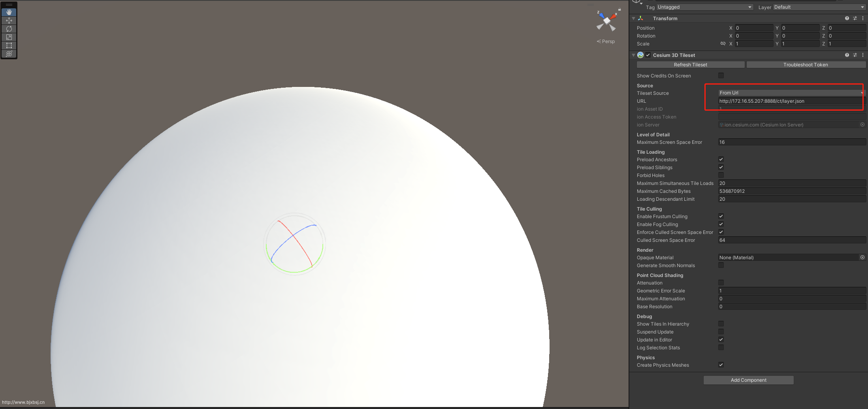Screen dimensions: 868x409
Task: Collapse the Transform component foldout
Action: pyautogui.click(x=633, y=18)
